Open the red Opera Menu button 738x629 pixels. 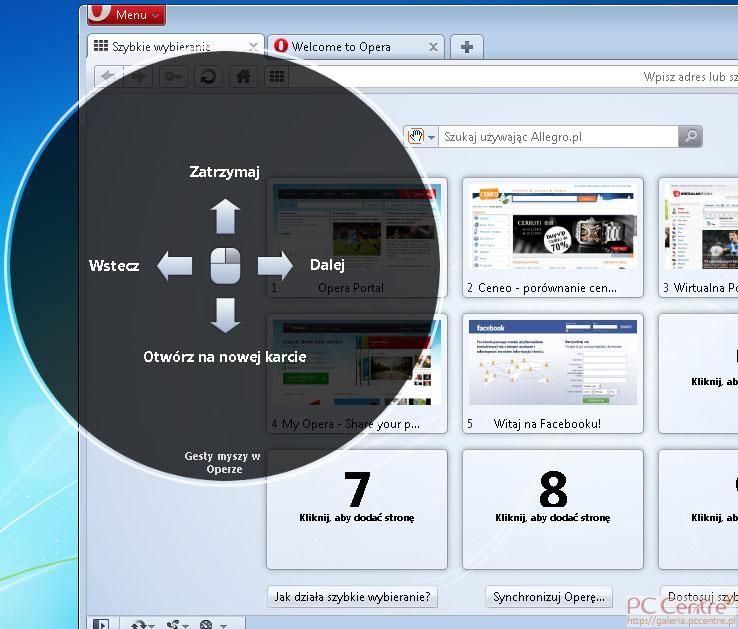[126, 14]
